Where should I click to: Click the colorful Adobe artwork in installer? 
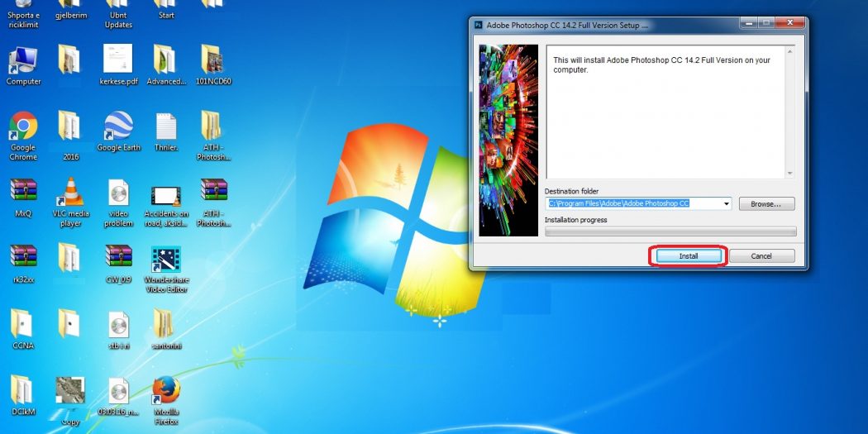pos(508,141)
